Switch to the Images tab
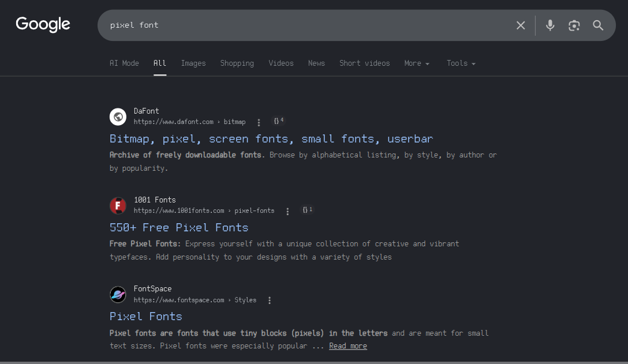The image size is (628, 364). pyautogui.click(x=193, y=63)
